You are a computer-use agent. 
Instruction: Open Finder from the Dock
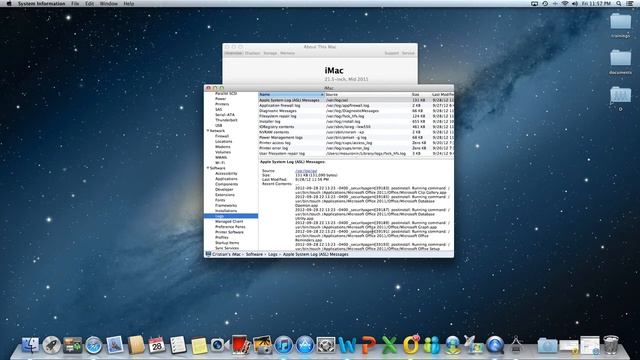pos(30,345)
